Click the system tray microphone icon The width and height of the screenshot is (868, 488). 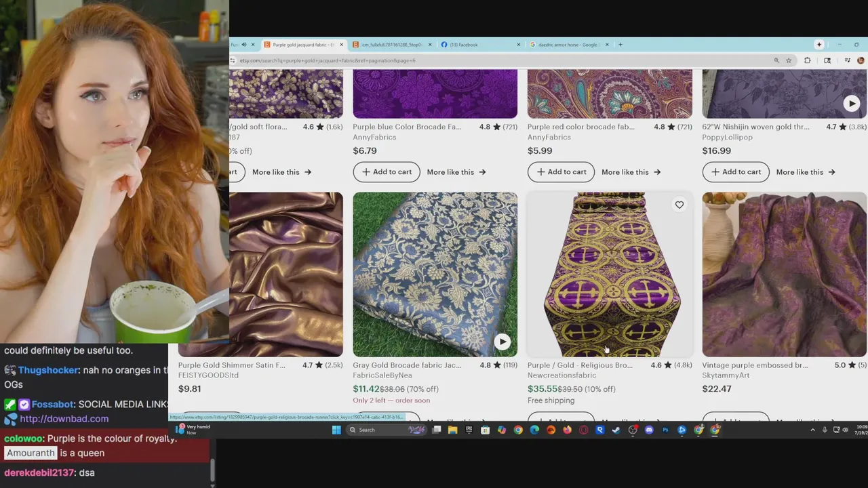pos(825,430)
